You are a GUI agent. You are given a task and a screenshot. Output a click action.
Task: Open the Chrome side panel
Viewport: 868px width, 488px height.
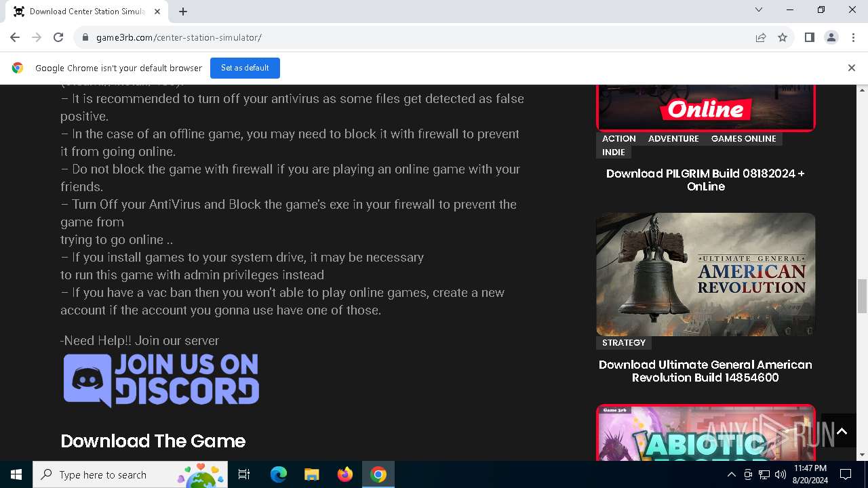click(809, 37)
